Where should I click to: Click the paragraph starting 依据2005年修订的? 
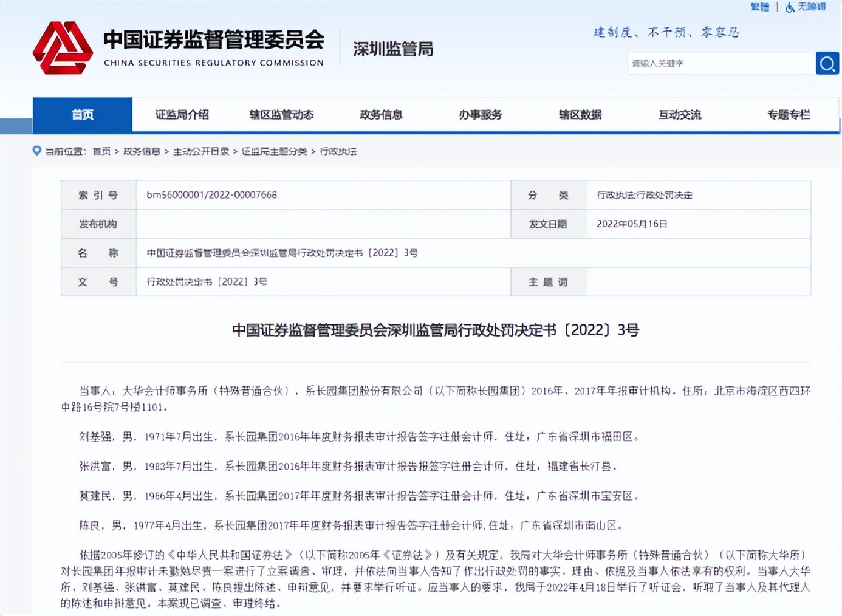point(436,579)
